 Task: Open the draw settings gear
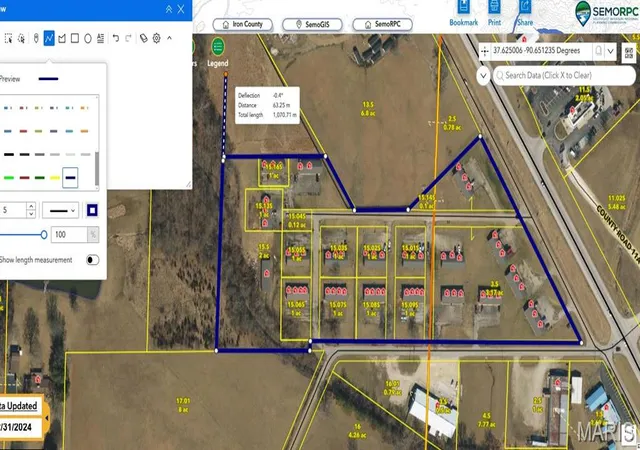(157, 38)
